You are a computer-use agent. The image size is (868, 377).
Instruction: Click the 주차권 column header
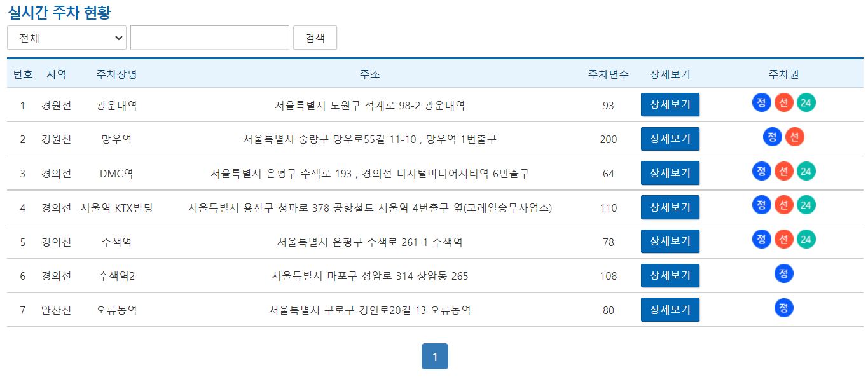point(783,74)
